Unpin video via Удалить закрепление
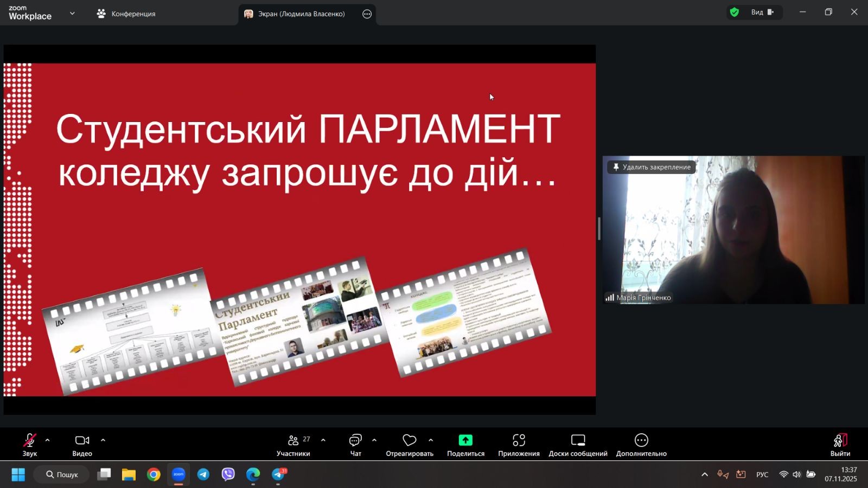 pos(652,167)
